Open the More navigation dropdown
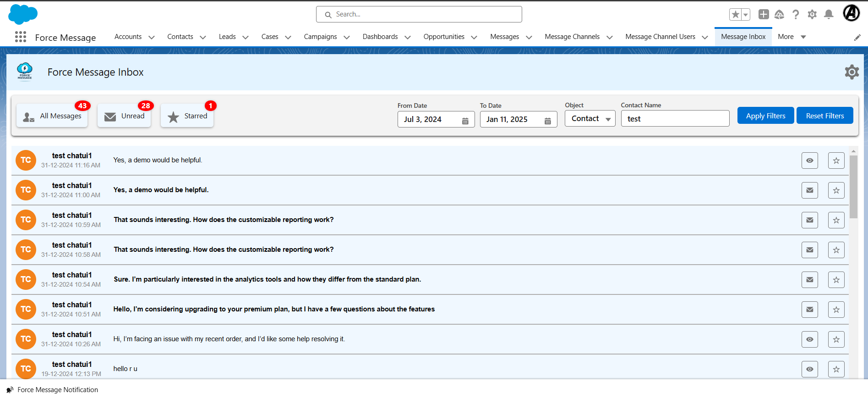868x399 pixels. 792,37
